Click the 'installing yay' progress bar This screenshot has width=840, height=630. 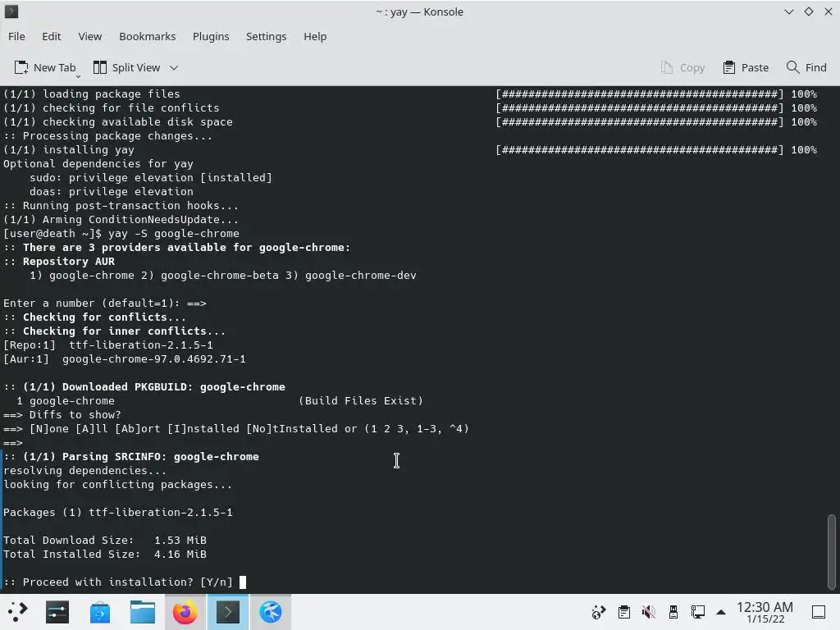pyautogui.click(x=640, y=150)
